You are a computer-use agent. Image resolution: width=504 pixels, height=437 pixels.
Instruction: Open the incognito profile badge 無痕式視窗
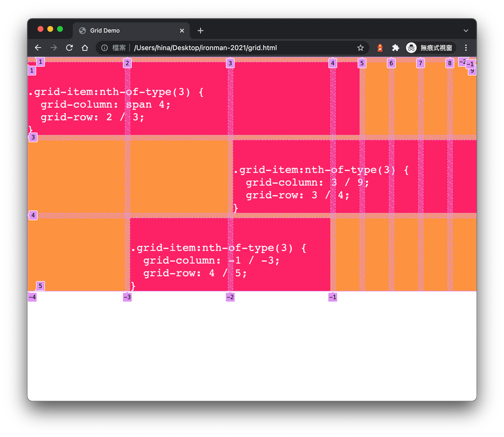(430, 48)
